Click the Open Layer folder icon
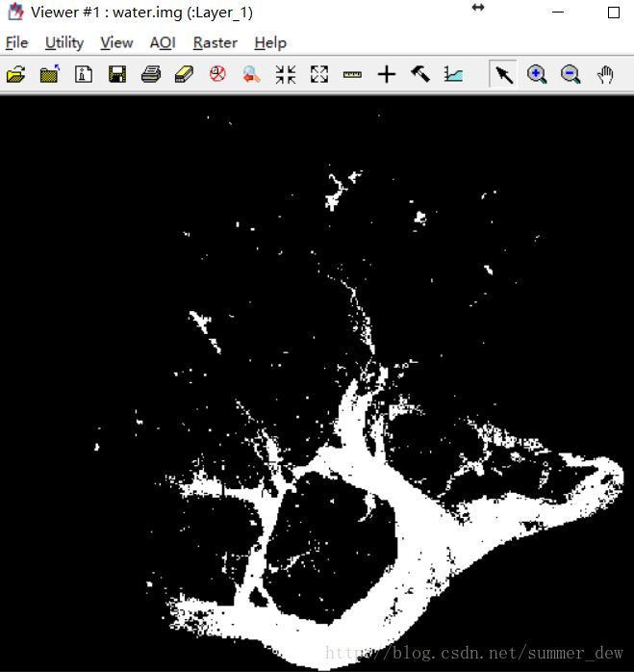Image resolution: width=634 pixels, height=672 pixels. tap(15, 74)
